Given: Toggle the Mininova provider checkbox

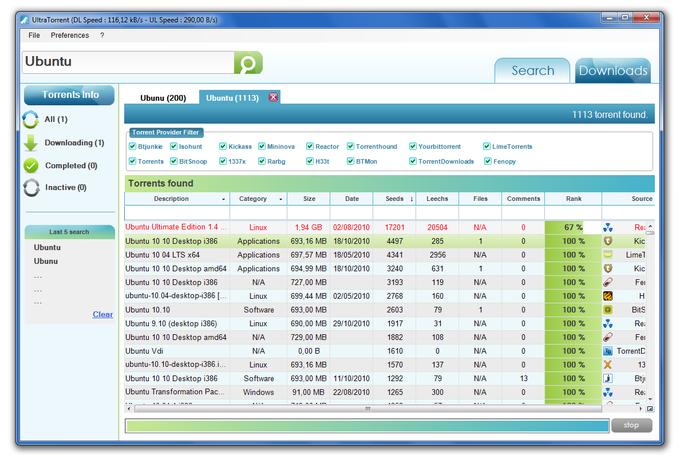Looking at the screenshot, I should tap(262, 146).
